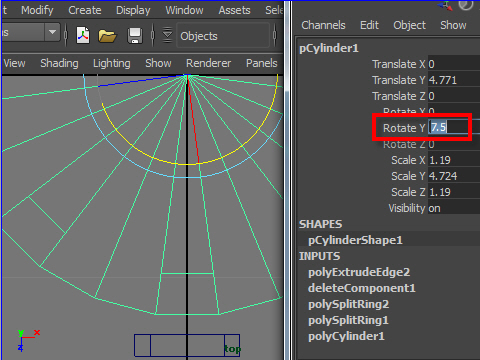480x360 pixels.
Task: Click the selection mask menu icon beside Objects
Action: (167, 35)
